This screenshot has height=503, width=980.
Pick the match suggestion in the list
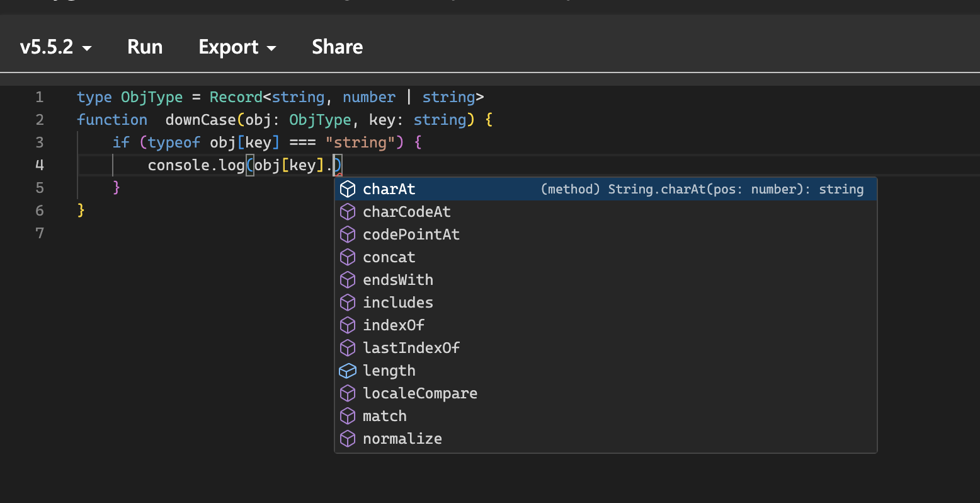coord(384,415)
